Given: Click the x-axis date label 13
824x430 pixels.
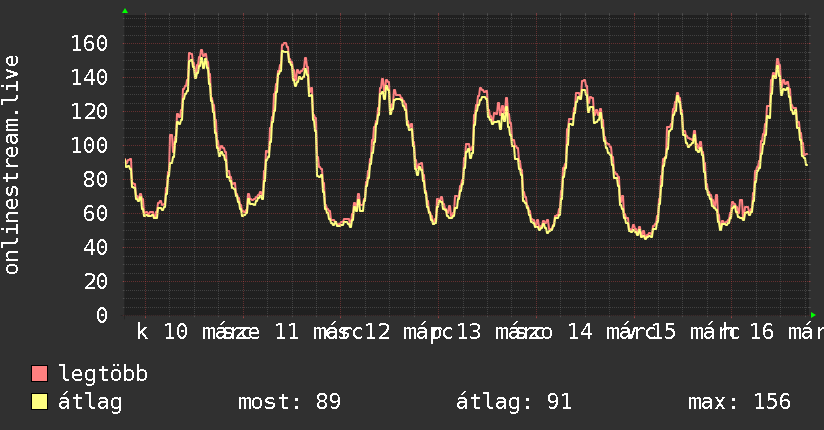Looking at the screenshot, I should (x=469, y=332).
